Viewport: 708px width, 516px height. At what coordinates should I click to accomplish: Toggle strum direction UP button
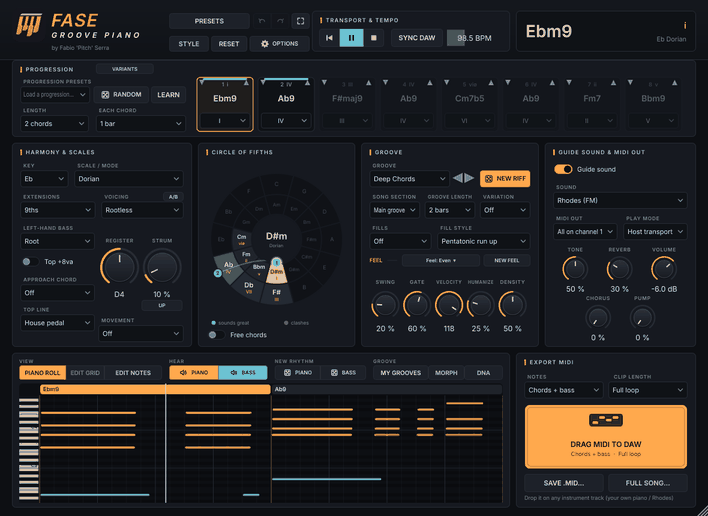coord(162,306)
